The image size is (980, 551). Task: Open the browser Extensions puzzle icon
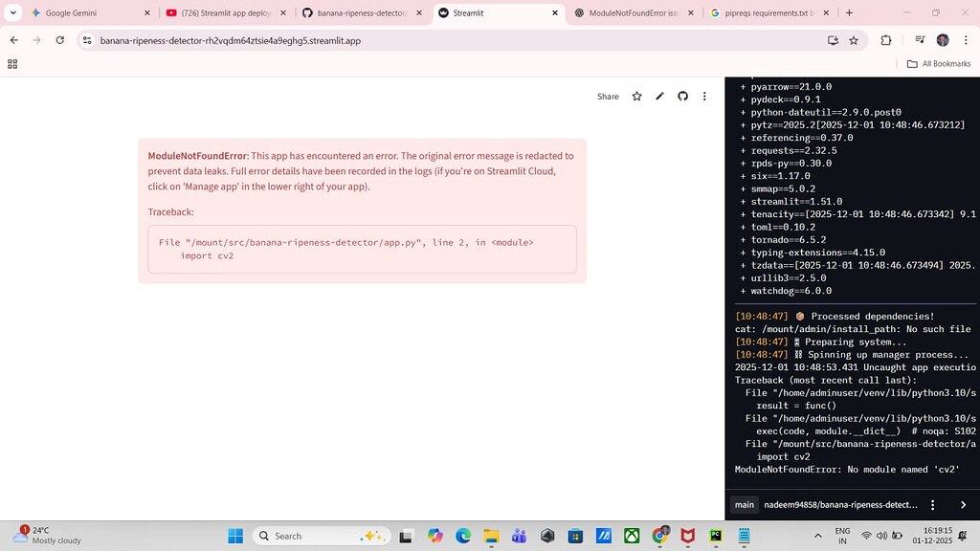tap(885, 41)
